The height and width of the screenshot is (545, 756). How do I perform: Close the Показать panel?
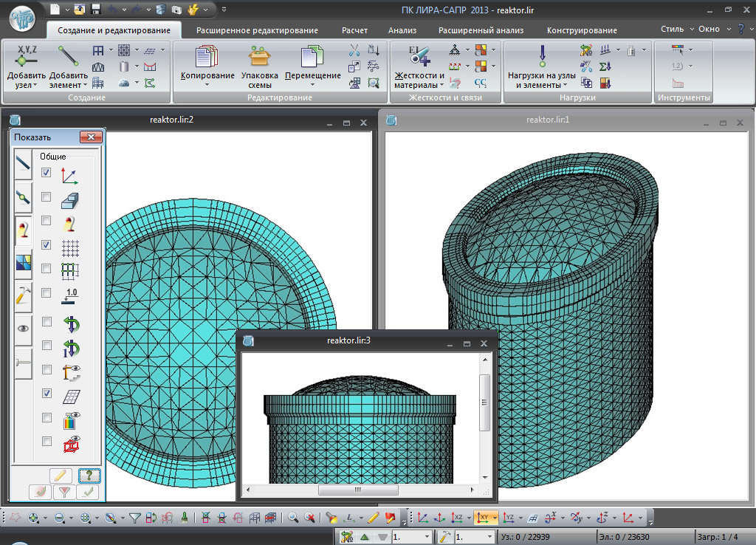coord(91,137)
